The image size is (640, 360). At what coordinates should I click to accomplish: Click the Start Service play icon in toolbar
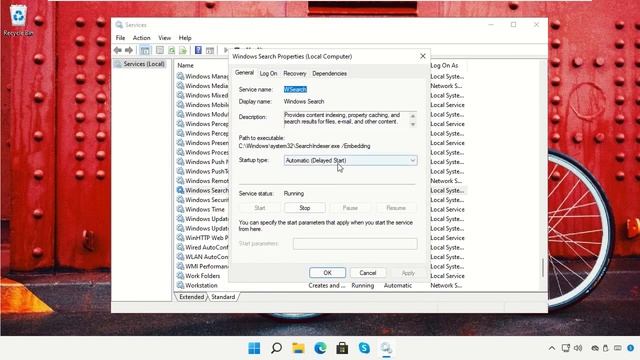(225, 50)
